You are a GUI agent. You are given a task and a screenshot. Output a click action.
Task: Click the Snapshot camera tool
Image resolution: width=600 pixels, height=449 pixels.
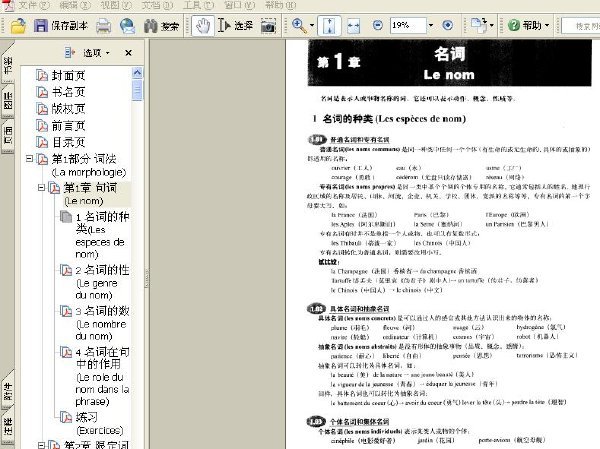(x=268, y=26)
